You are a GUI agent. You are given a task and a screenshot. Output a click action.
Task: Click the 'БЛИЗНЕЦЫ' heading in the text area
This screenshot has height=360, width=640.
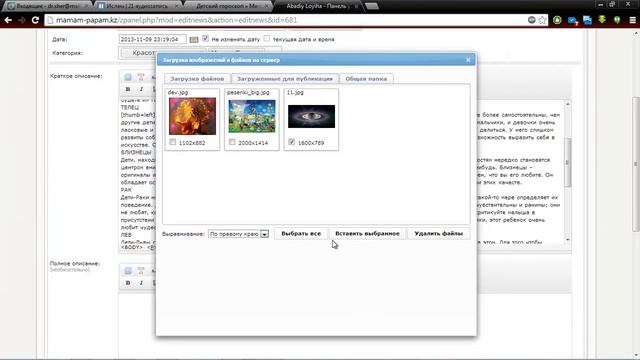(136, 152)
